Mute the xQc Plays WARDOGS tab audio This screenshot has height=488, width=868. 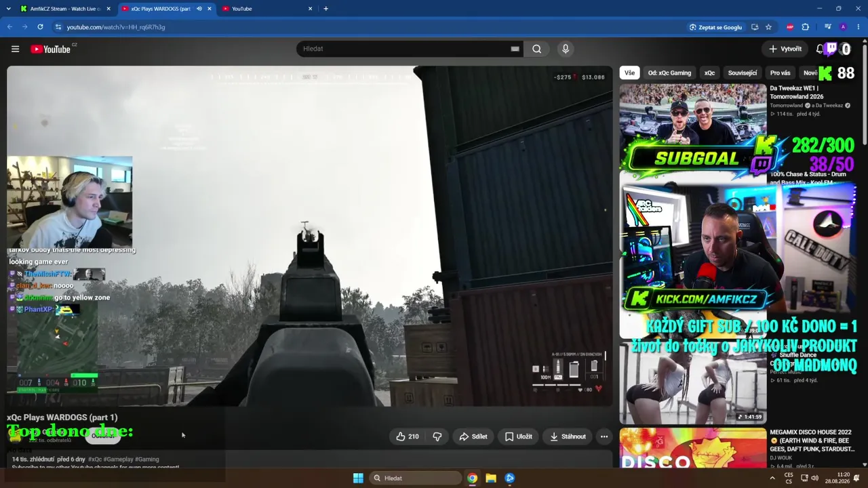click(199, 9)
